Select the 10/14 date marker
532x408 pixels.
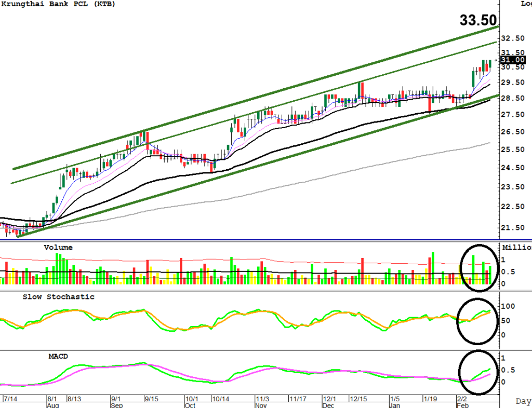pyautogui.click(x=221, y=399)
